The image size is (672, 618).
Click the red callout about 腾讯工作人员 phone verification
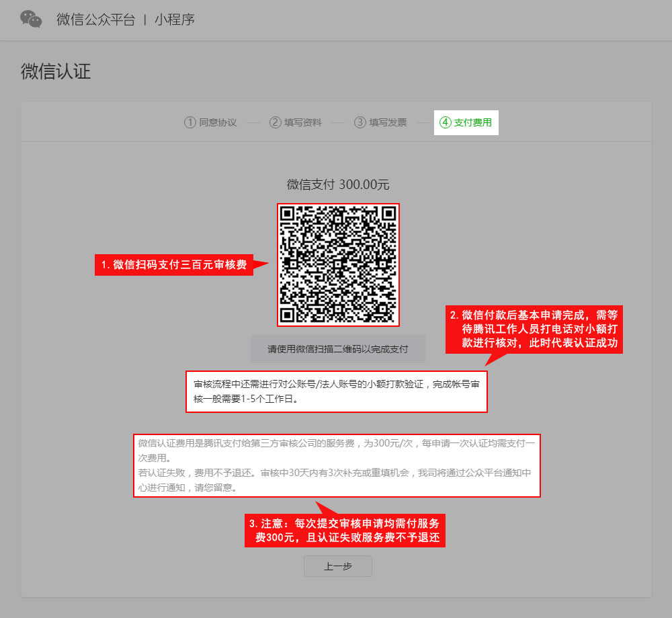pyautogui.click(x=534, y=330)
